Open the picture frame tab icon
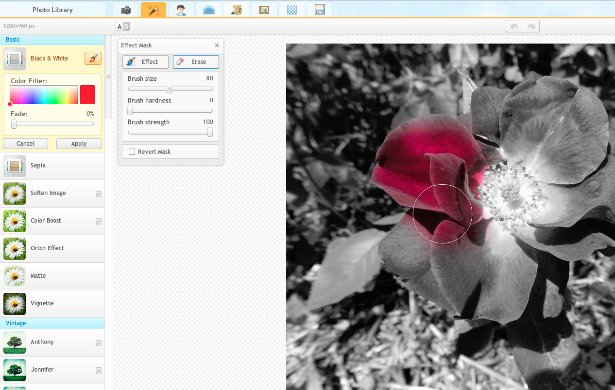Viewport: 615px width, 390px height. tap(264, 10)
